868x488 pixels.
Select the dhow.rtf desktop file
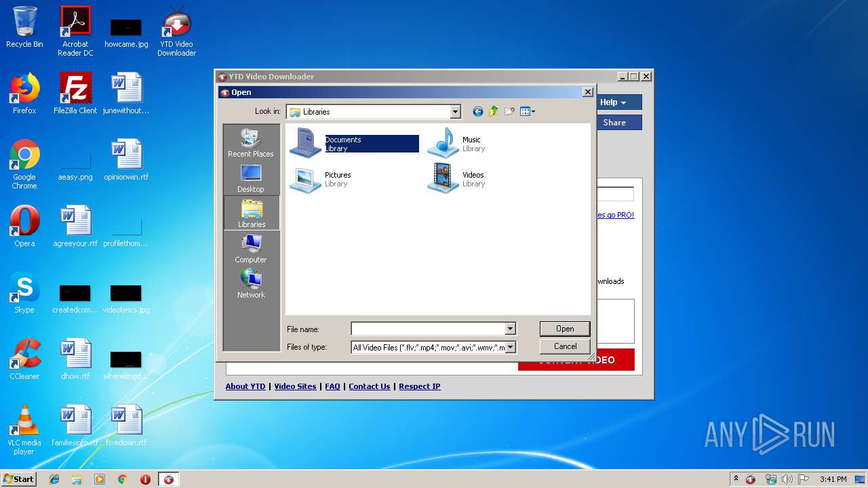tap(75, 359)
